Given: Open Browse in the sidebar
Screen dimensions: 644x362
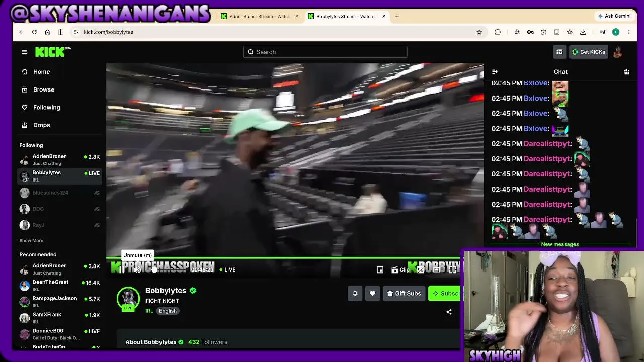Looking at the screenshot, I should (43, 89).
